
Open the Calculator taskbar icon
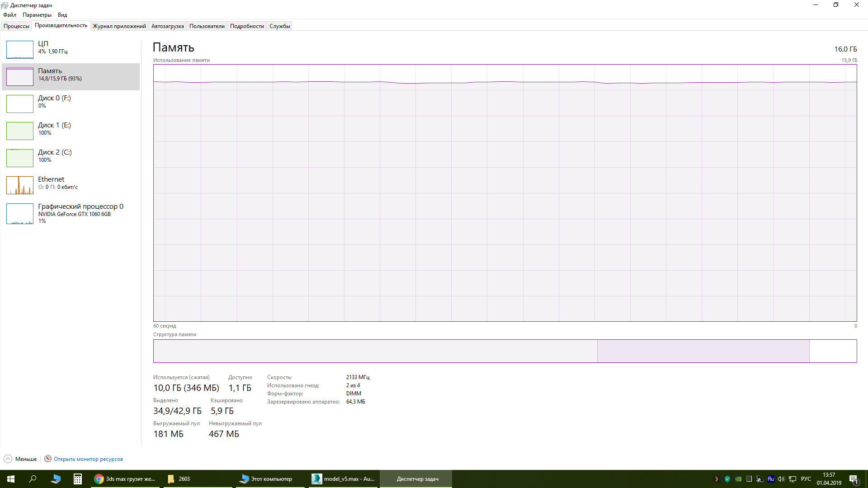78,479
